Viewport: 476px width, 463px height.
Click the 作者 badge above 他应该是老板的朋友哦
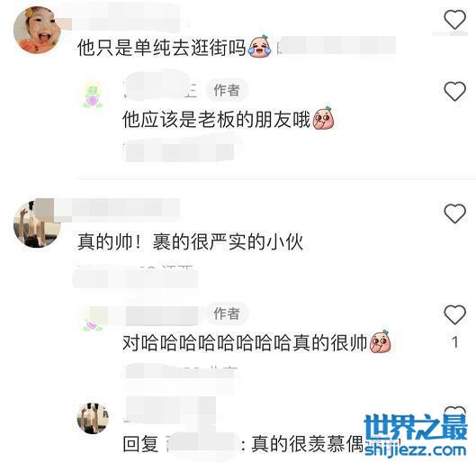[x=227, y=90]
